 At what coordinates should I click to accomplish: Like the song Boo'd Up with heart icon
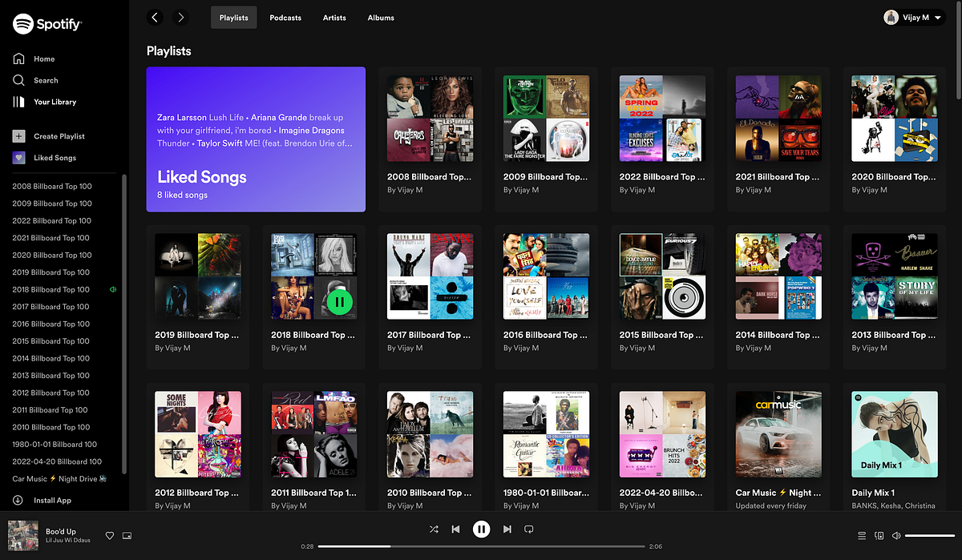point(110,535)
